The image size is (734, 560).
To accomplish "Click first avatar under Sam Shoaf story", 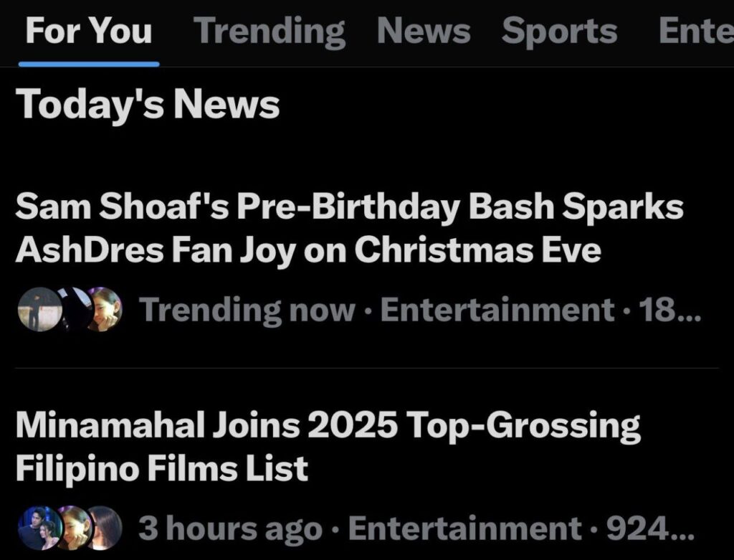I will tap(37, 310).
